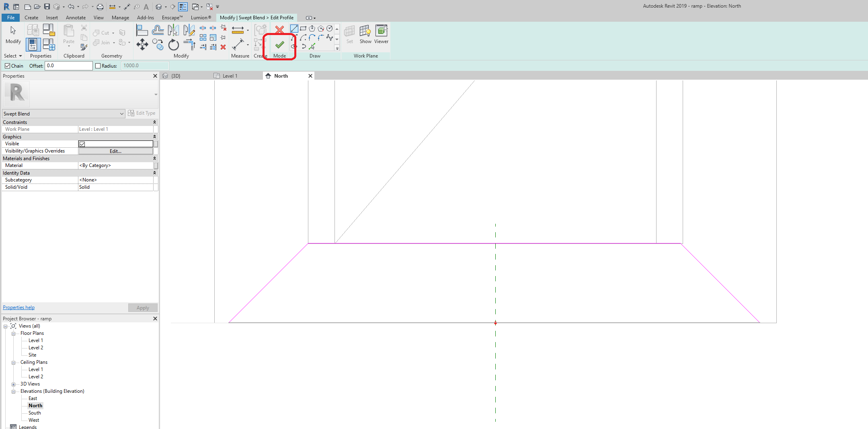868x429 pixels.
Task: Click the green Finish Edit Mode checkmark
Action: click(x=280, y=45)
